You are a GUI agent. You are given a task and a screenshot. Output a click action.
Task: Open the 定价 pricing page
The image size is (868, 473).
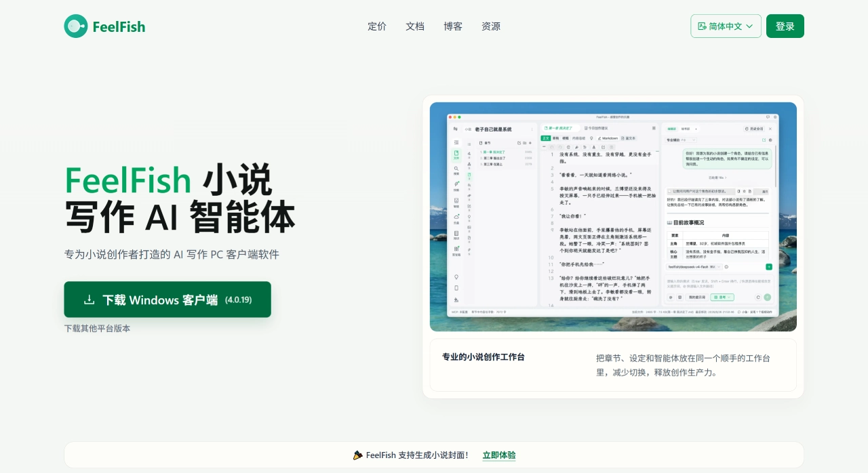(x=377, y=26)
